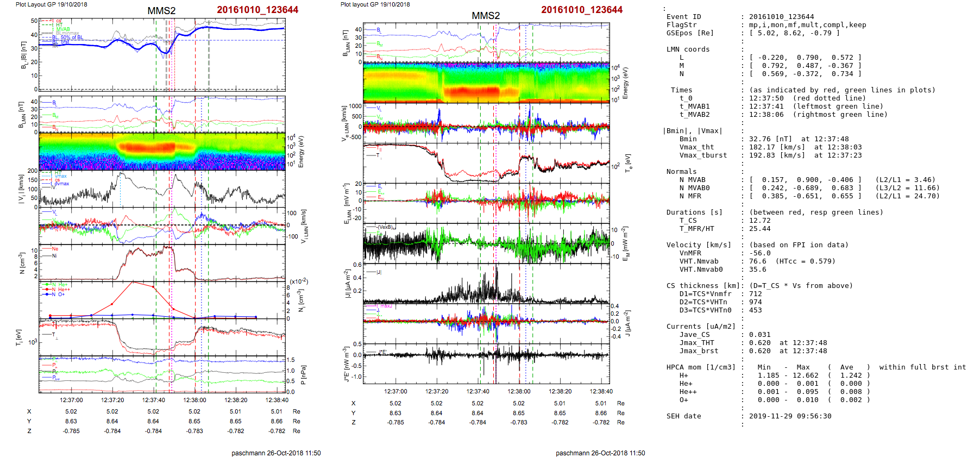Viewport: 980px width, 457px height.
Task: Click the 'VHT.Nmvab0' row label
Action: [x=701, y=270]
